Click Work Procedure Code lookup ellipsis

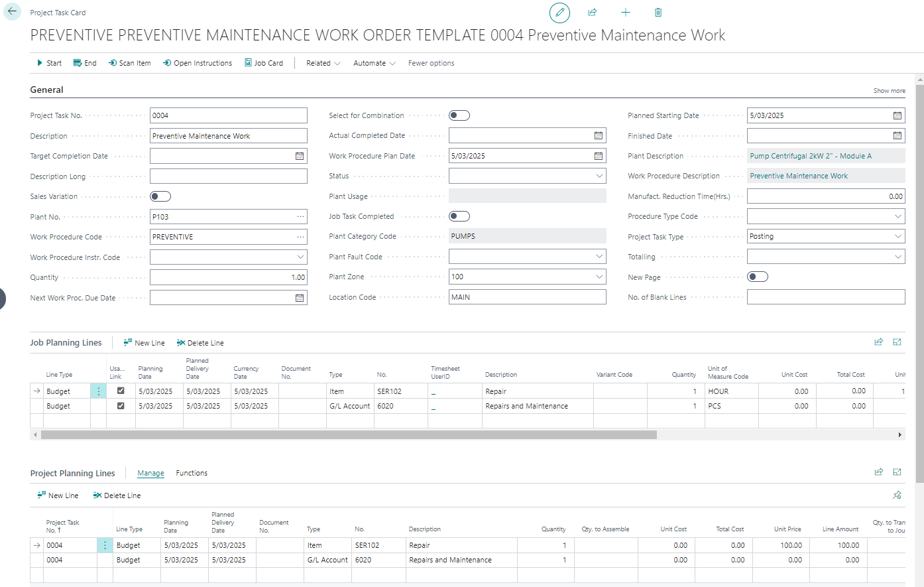300,237
